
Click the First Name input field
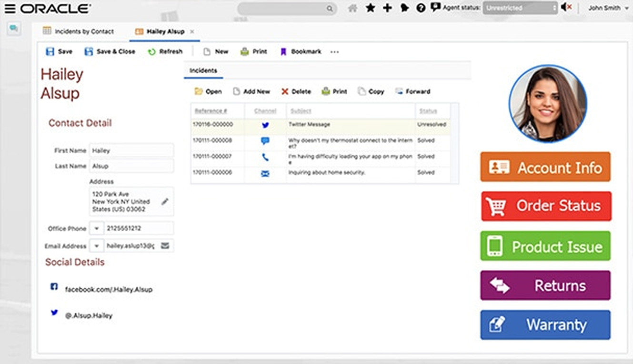(131, 150)
